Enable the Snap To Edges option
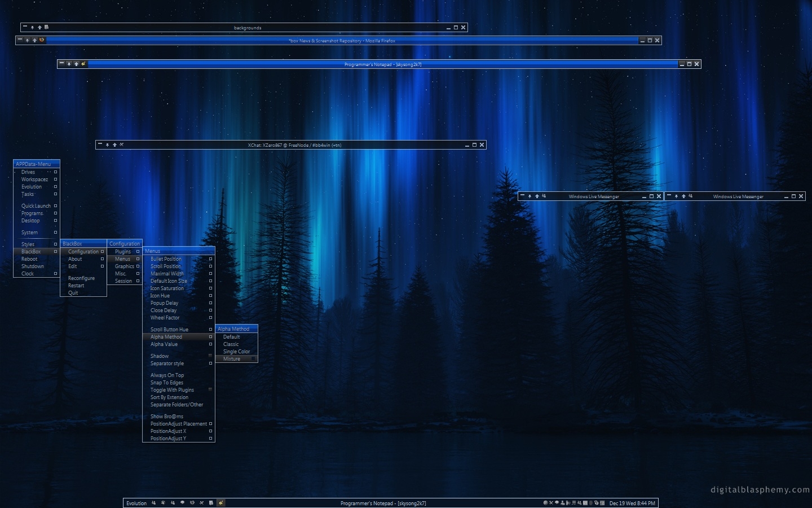812x508 pixels. click(166, 383)
